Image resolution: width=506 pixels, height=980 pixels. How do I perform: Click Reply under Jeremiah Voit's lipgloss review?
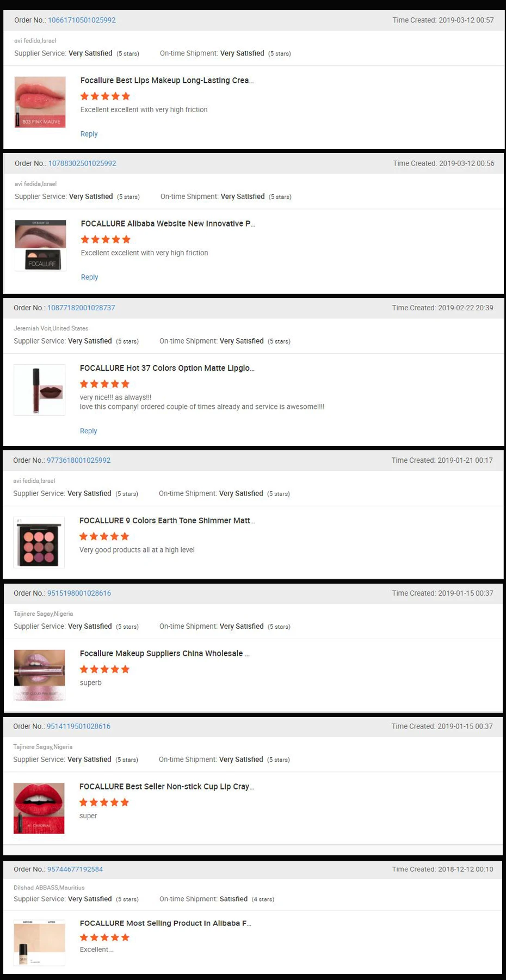pos(89,431)
